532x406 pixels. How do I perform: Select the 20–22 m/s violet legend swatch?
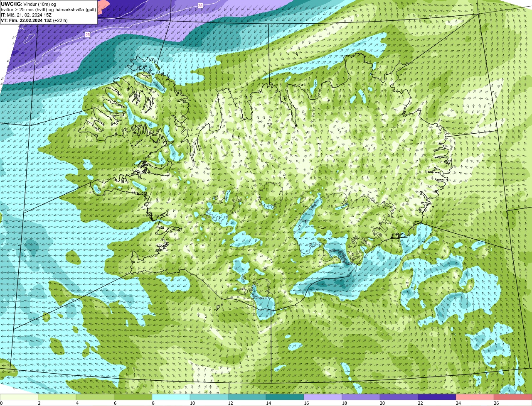click(x=399, y=397)
